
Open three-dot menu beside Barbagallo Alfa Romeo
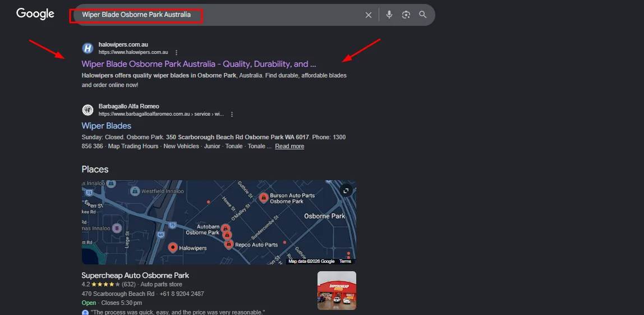pos(232,114)
